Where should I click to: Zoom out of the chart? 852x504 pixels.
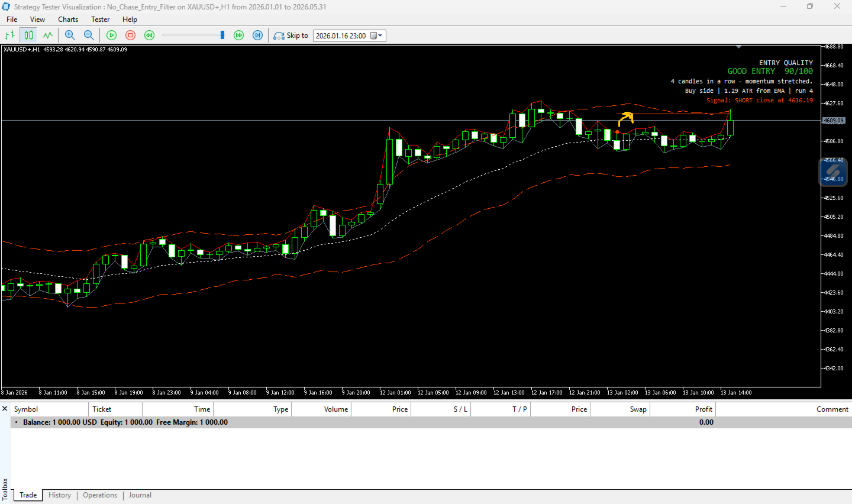pyautogui.click(x=89, y=35)
